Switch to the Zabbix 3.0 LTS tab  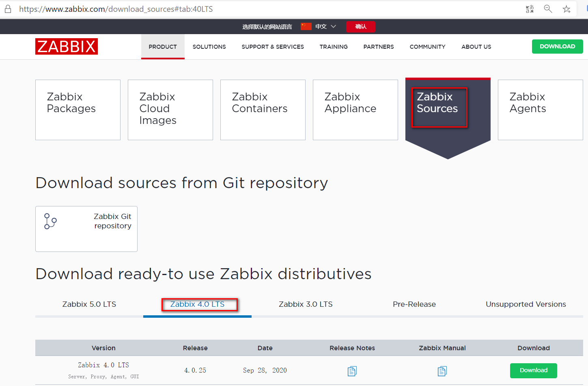point(306,304)
